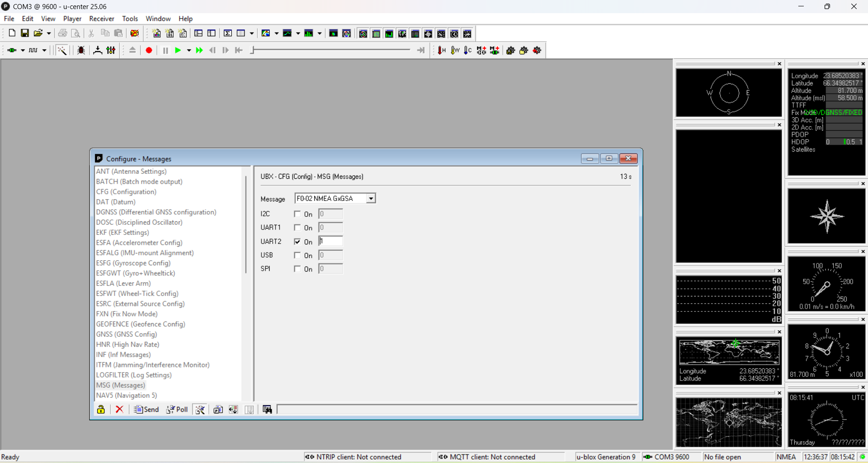Click the debug bug icon

point(81,50)
